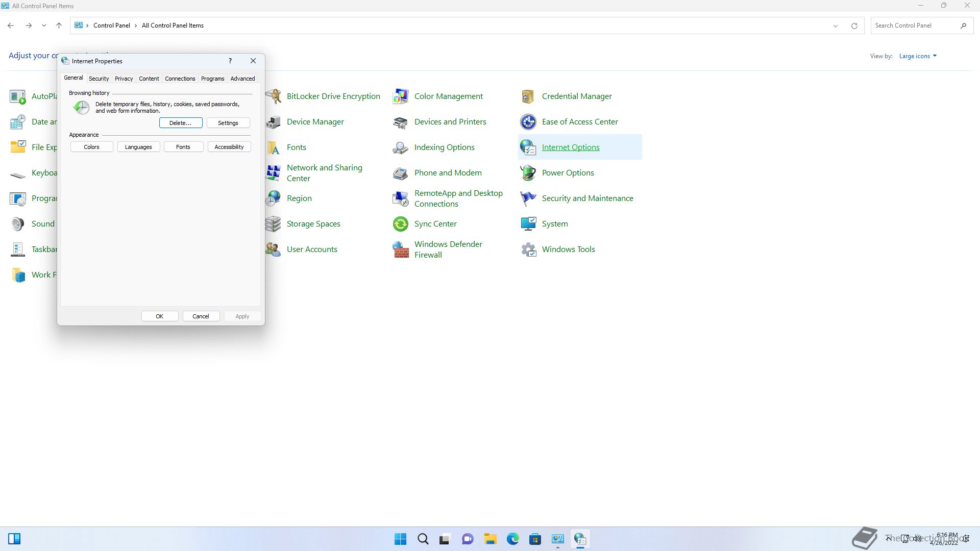The width and height of the screenshot is (980, 551).
Task: Select the Internet Options icon
Action: click(x=528, y=147)
